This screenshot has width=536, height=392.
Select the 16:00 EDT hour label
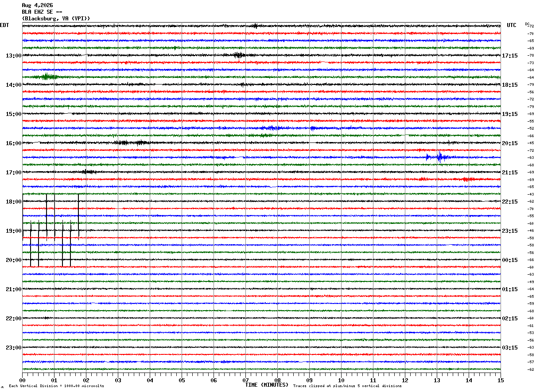pyautogui.click(x=13, y=143)
